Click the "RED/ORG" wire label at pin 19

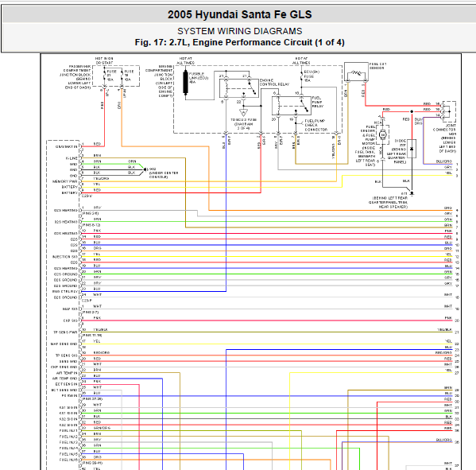click(x=102, y=353)
